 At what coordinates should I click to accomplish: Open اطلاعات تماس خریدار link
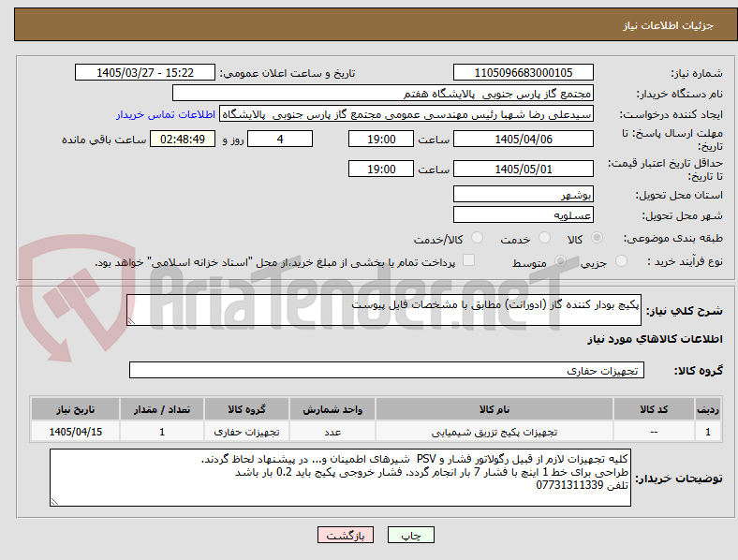(x=166, y=114)
